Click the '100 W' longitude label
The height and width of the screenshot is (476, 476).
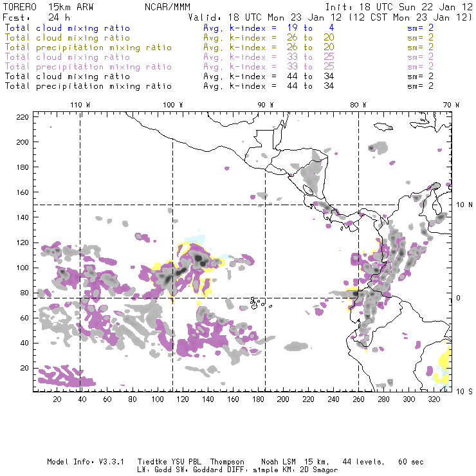coord(173,105)
